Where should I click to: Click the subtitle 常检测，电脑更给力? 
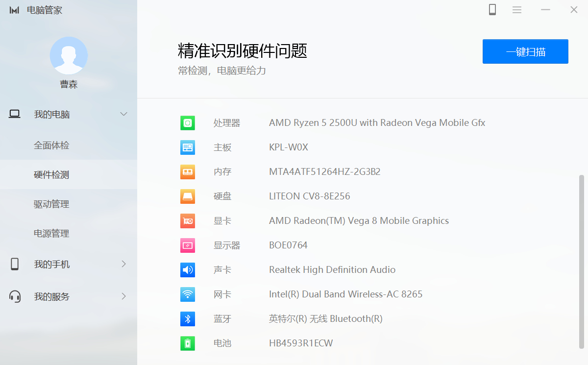222,71
